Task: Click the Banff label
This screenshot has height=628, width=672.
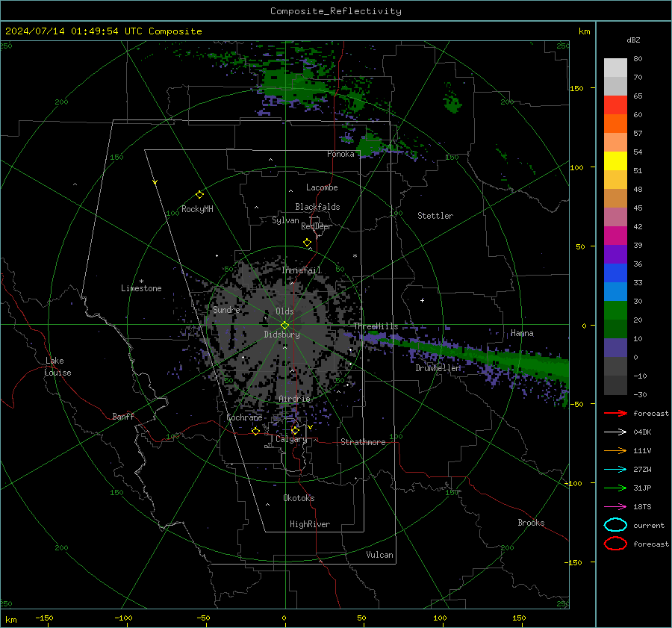Action: (x=123, y=416)
